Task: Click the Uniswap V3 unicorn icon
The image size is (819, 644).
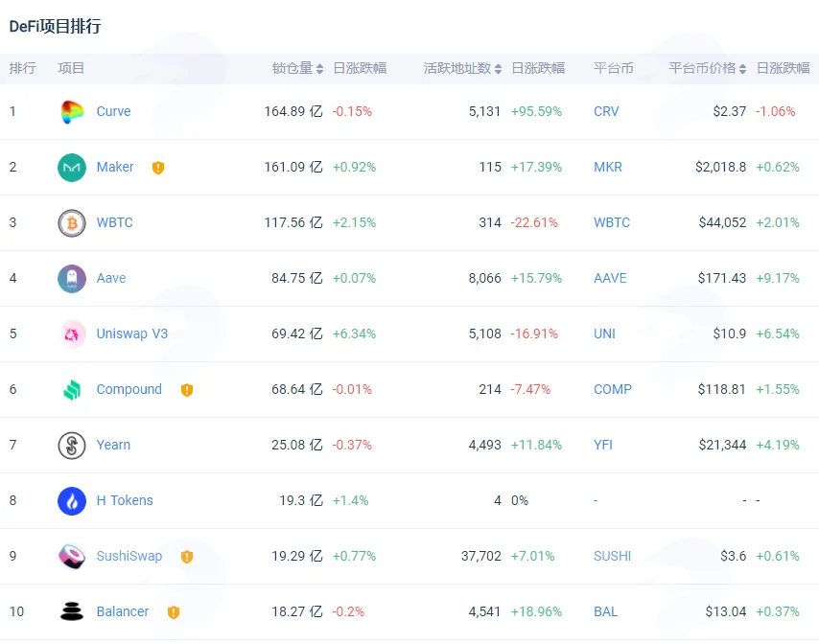Action: coord(72,334)
